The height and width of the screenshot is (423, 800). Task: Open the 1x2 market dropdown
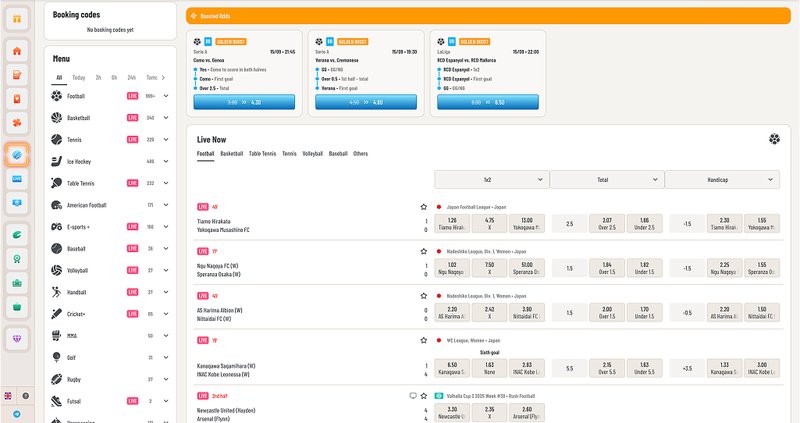pyautogui.click(x=492, y=180)
